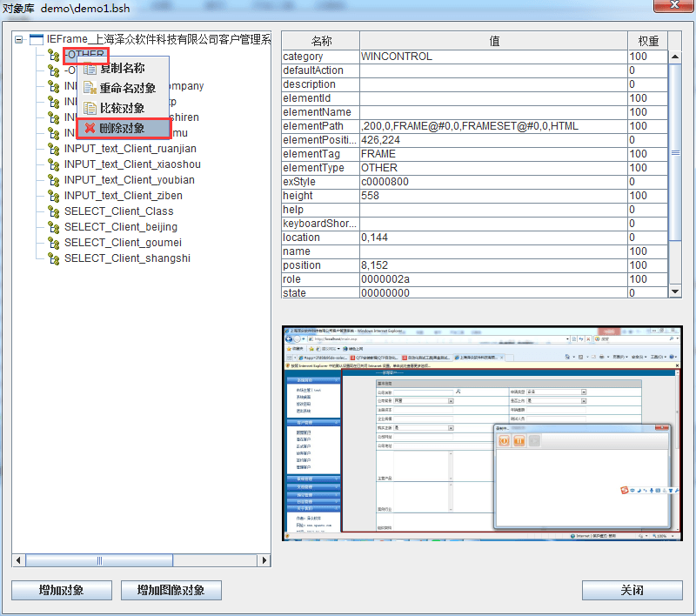
Task: Click the rename object icon in context menu
Action: pyautogui.click(x=90, y=88)
